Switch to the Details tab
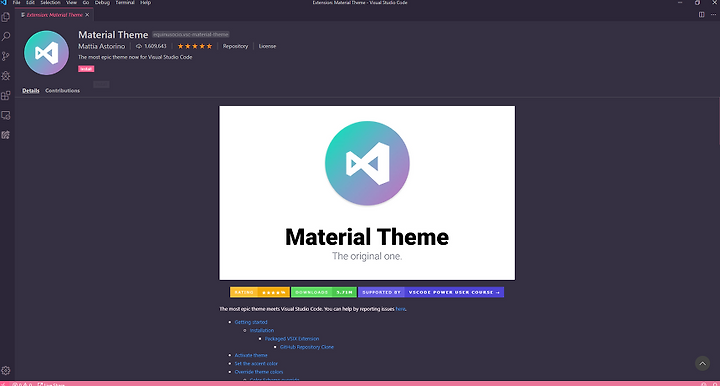Screen dimensions: 720x386 (31, 91)
